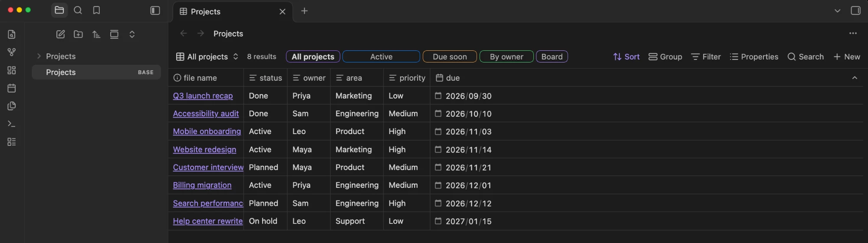Viewport: 868px width, 243px height.
Task: Click the calendar icon beside 2027/01/15
Action: (438, 221)
